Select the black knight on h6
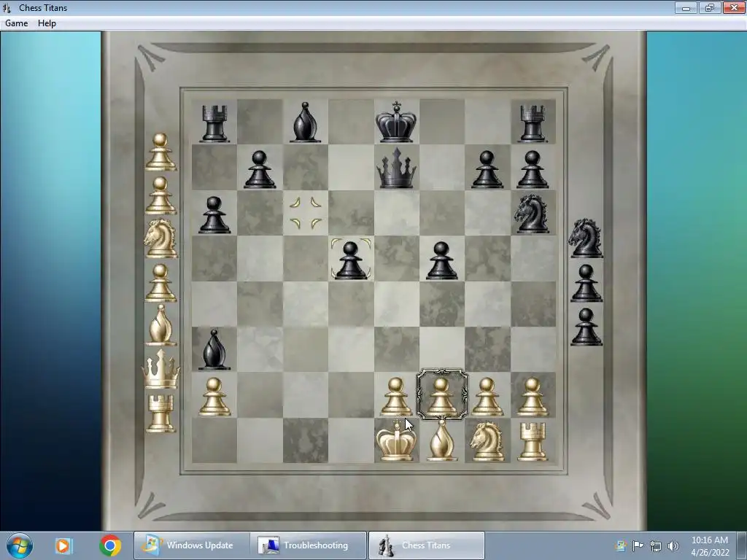The height and width of the screenshot is (560, 747). pos(532,214)
